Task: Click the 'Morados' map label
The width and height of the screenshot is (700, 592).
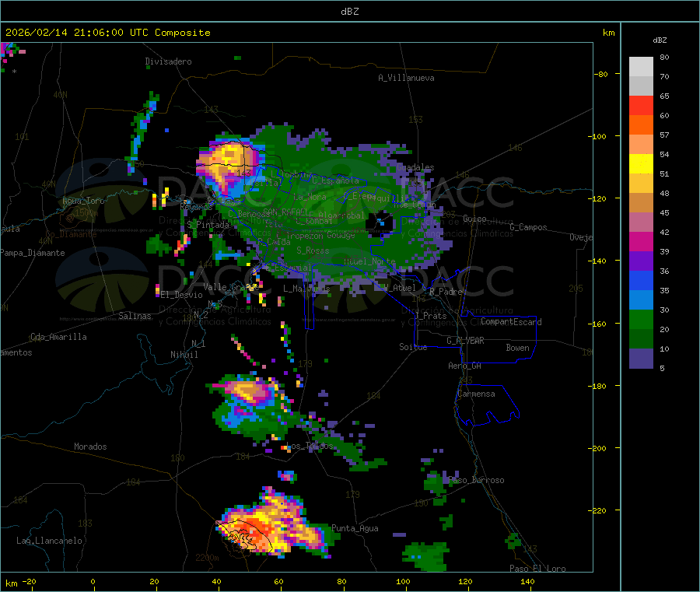Action: click(x=91, y=447)
